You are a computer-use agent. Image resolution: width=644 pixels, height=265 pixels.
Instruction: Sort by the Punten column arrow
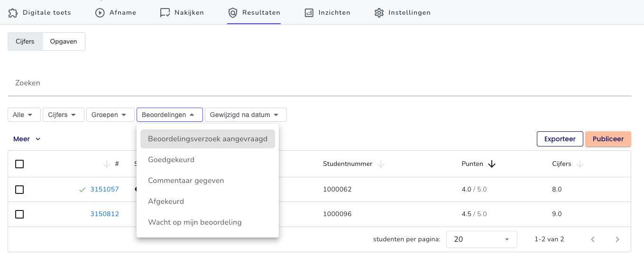click(x=492, y=164)
